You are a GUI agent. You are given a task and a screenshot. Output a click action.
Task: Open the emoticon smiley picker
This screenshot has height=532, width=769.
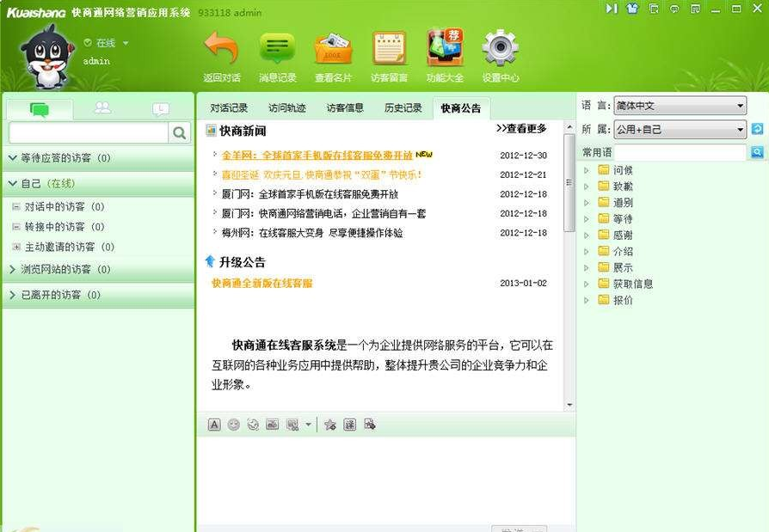[234, 425]
